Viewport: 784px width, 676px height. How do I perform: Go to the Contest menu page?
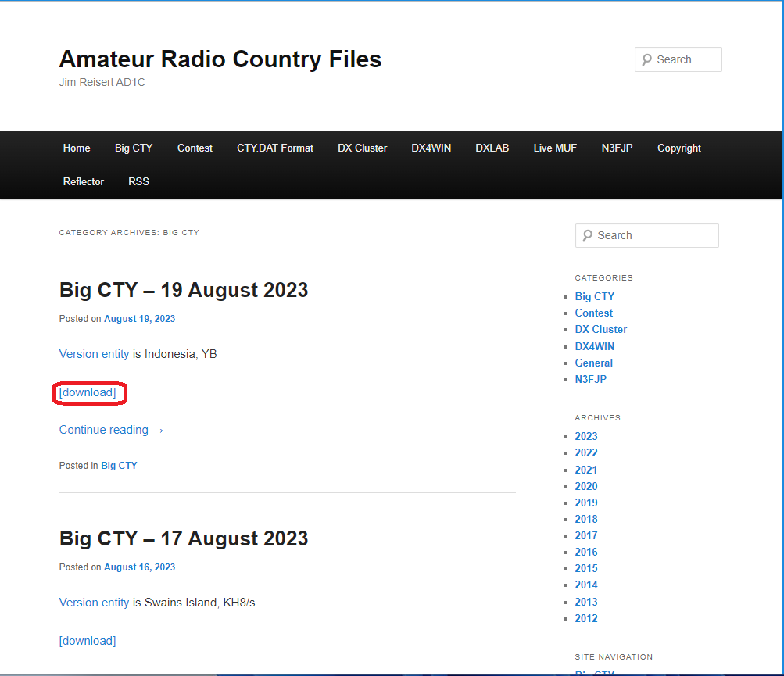195,148
